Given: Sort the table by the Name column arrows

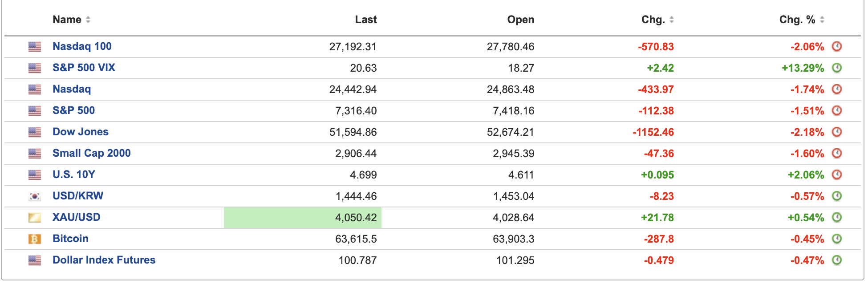Looking at the screenshot, I should pos(88,20).
